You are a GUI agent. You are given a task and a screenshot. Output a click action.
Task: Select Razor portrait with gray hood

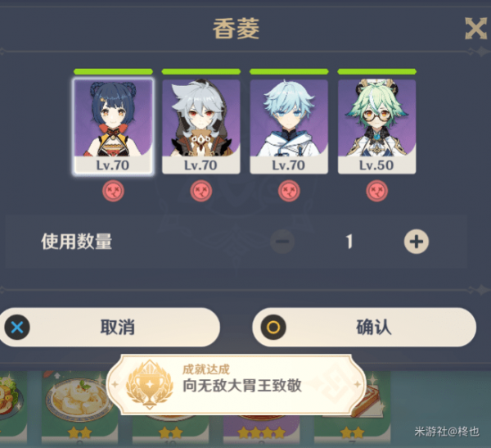click(x=201, y=126)
